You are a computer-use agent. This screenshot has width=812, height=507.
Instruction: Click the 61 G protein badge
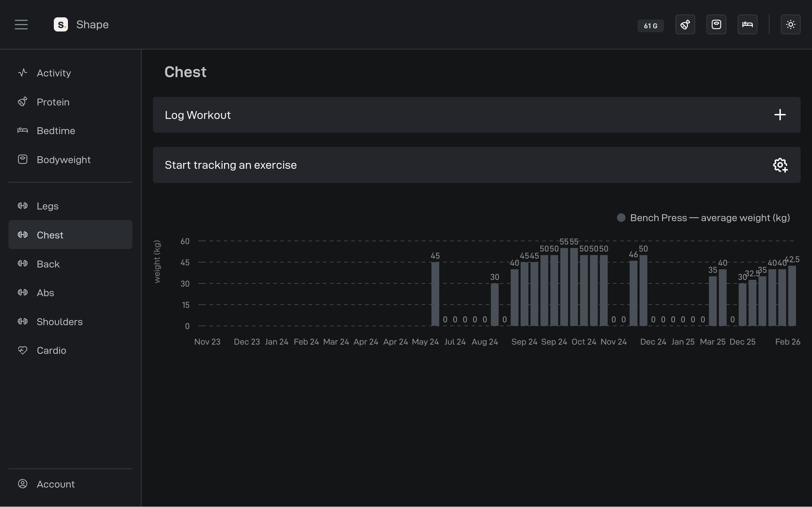(x=650, y=26)
